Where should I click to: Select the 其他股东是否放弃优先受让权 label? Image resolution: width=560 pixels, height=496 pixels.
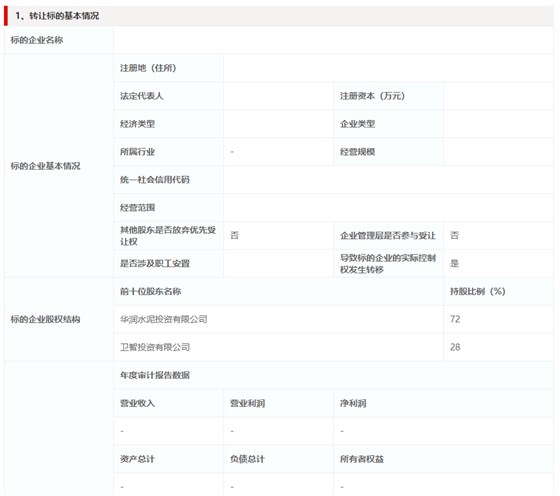168,236
